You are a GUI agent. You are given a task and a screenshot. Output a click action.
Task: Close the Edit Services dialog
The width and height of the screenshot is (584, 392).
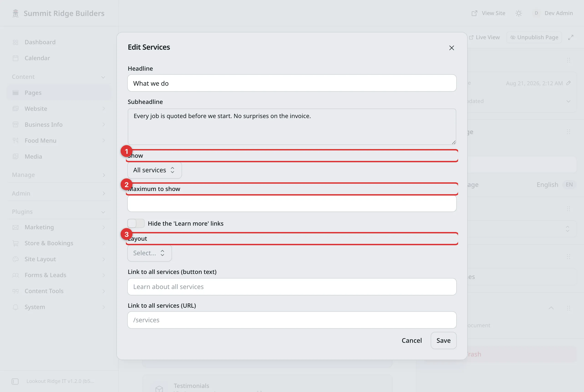click(451, 48)
